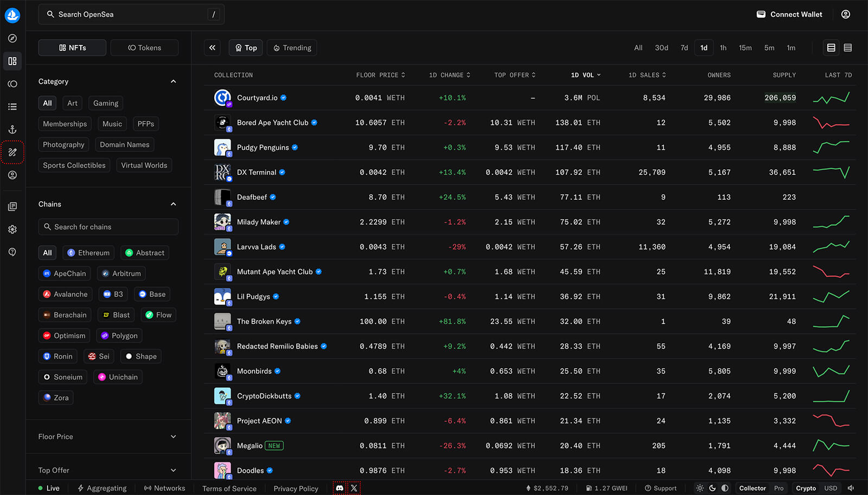Image resolution: width=868 pixels, height=495 pixels.
Task: Click the Search for chains field
Action: [x=108, y=227]
